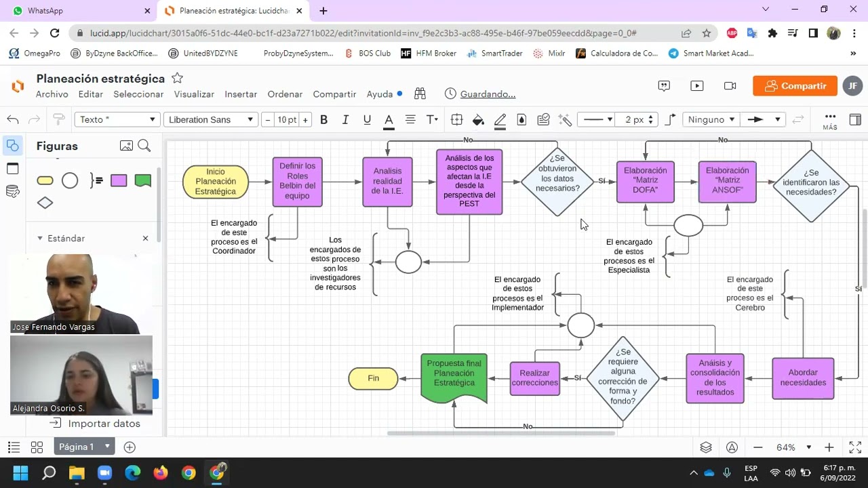The width and height of the screenshot is (868, 488).
Task: Select the purple rectangle shape
Action: tap(119, 180)
